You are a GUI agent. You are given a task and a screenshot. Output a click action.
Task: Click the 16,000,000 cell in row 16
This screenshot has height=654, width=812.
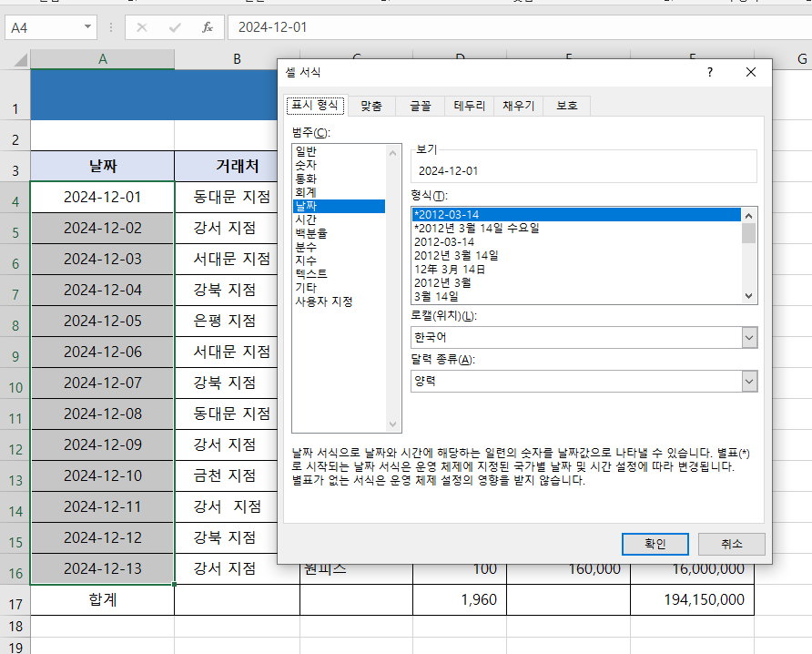pos(692,574)
